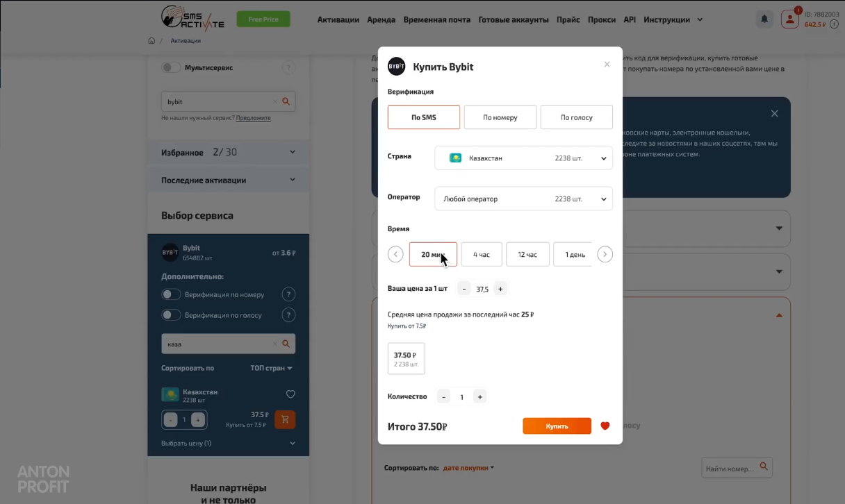Choose the 1 день time option
Screen dimensions: 845x504
click(573, 254)
